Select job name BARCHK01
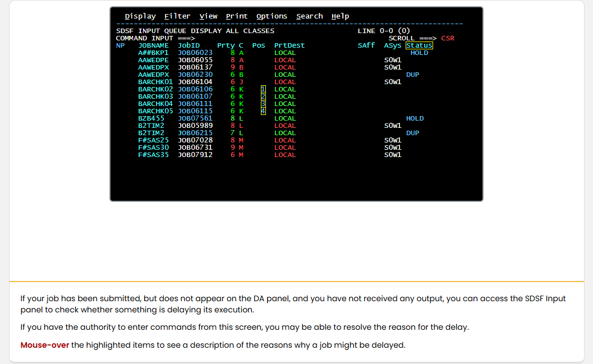Screen dimensions: 593x364 pos(155,82)
